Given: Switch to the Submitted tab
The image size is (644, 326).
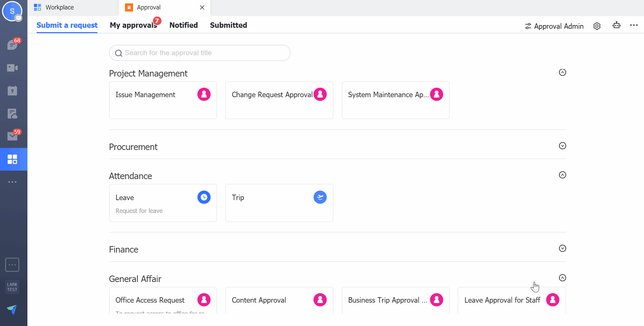Looking at the screenshot, I should tap(228, 25).
